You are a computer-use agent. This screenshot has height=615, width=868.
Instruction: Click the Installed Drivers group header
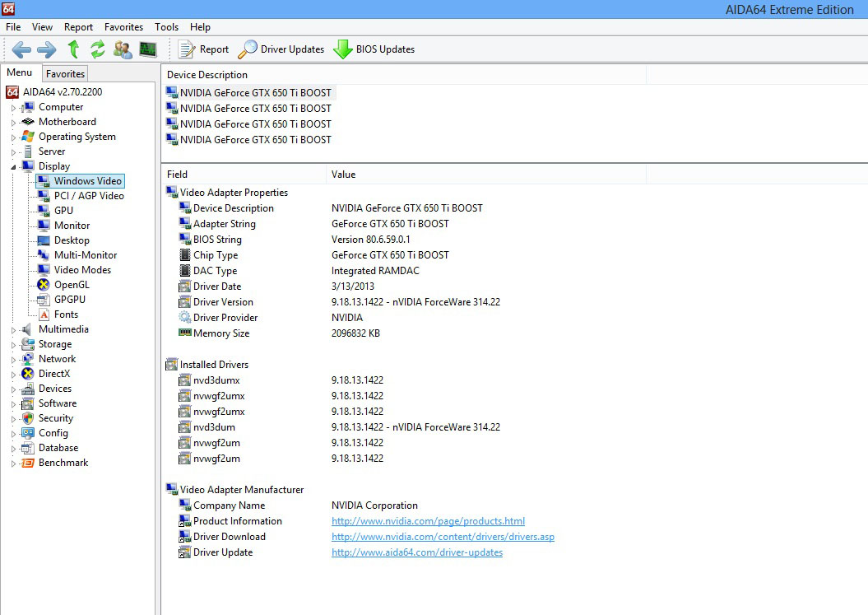click(207, 365)
